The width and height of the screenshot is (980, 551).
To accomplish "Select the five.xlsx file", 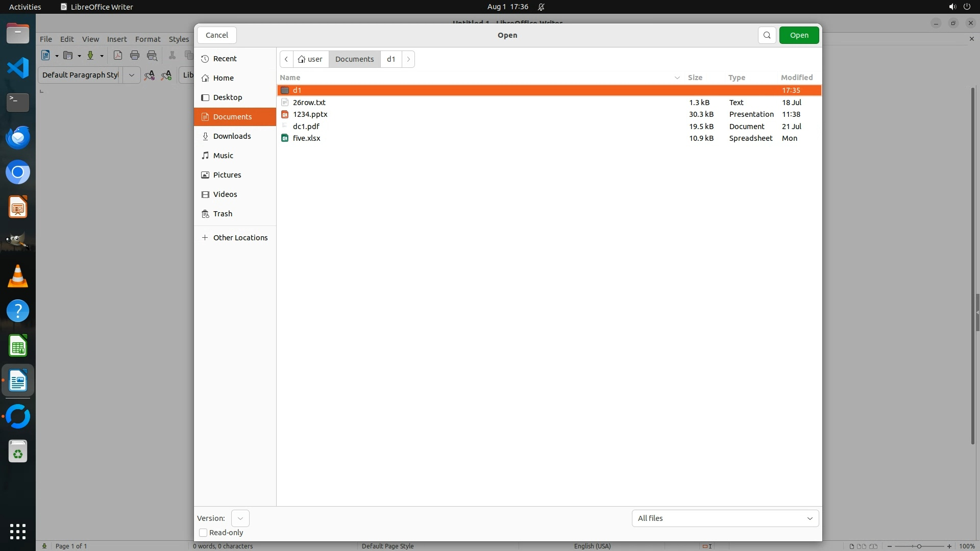I will (307, 138).
